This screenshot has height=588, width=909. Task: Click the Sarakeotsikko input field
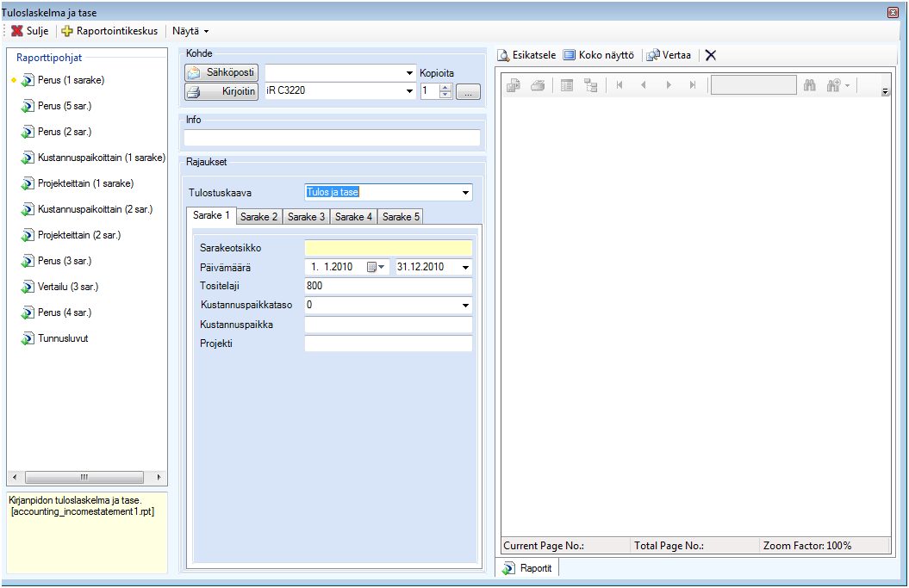[388, 248]
